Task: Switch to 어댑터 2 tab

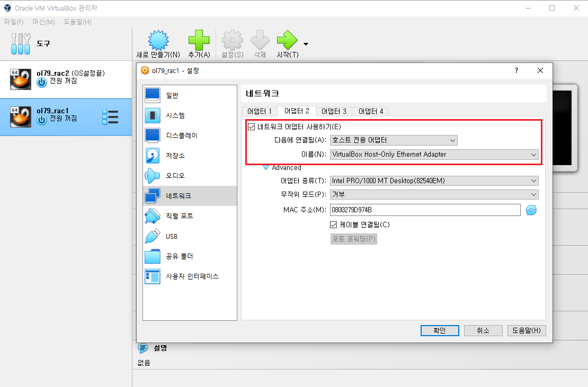Action: (x=297, y=111)
